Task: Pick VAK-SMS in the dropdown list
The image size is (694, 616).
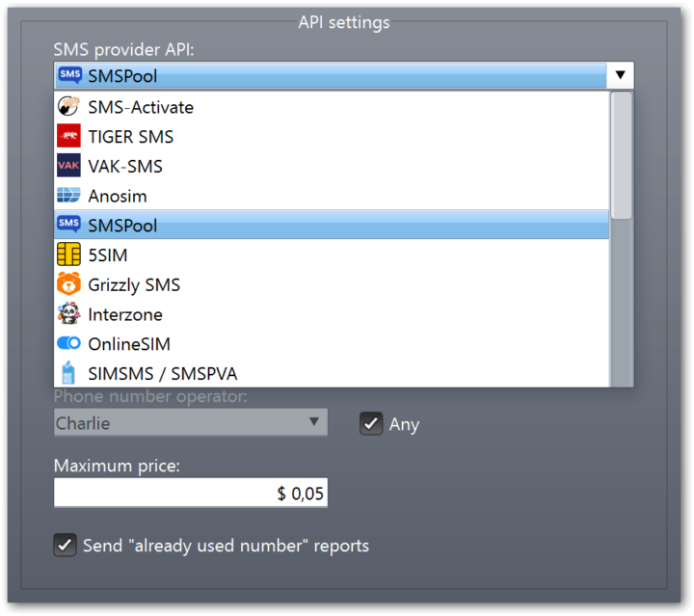Action: coord(332,167)
